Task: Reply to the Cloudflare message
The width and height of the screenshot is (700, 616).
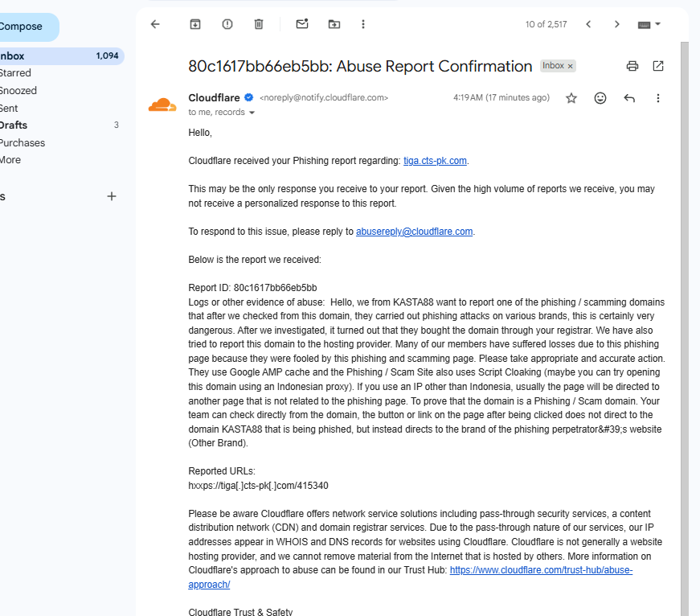Action: click(x=629, y=98)
